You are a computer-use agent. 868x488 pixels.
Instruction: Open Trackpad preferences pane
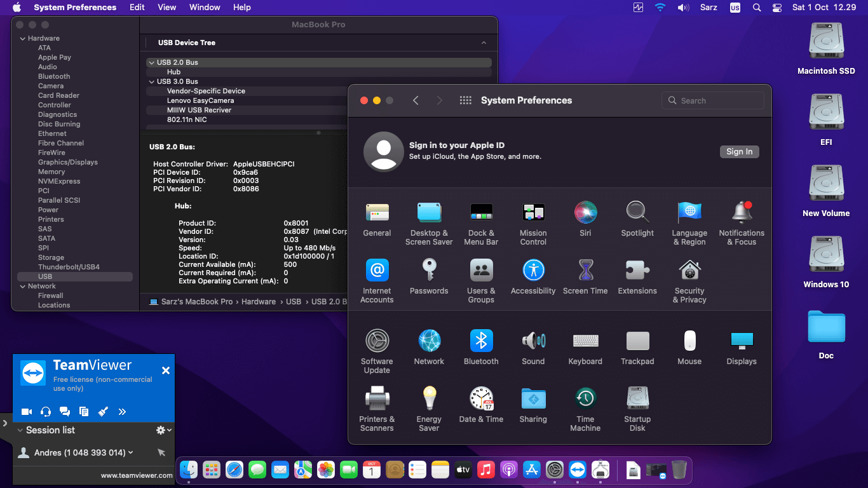637,347
